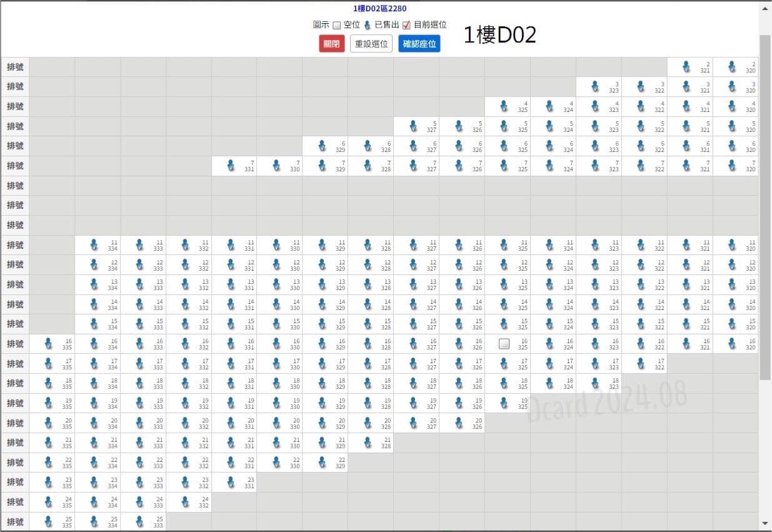Click the sold seat icon at row 17 seat 322

(x=641, y=364)
